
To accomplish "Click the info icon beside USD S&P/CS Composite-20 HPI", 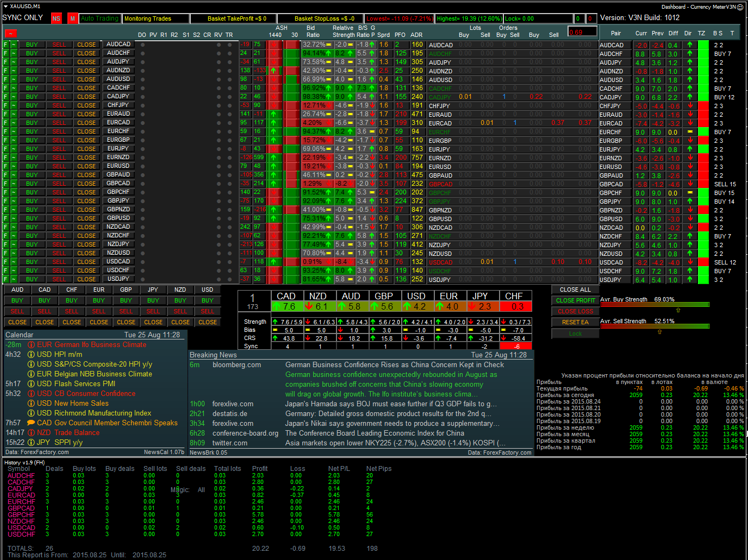I will tap(31, 364).
